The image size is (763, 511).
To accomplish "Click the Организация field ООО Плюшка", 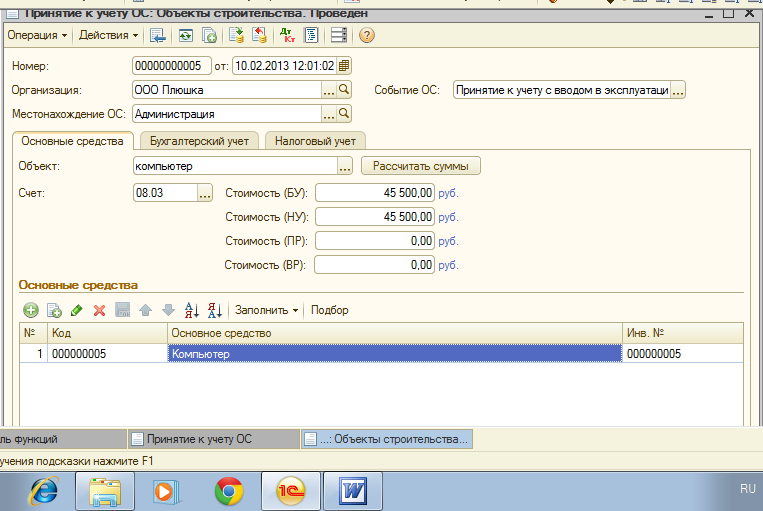I will click(227, 90).
